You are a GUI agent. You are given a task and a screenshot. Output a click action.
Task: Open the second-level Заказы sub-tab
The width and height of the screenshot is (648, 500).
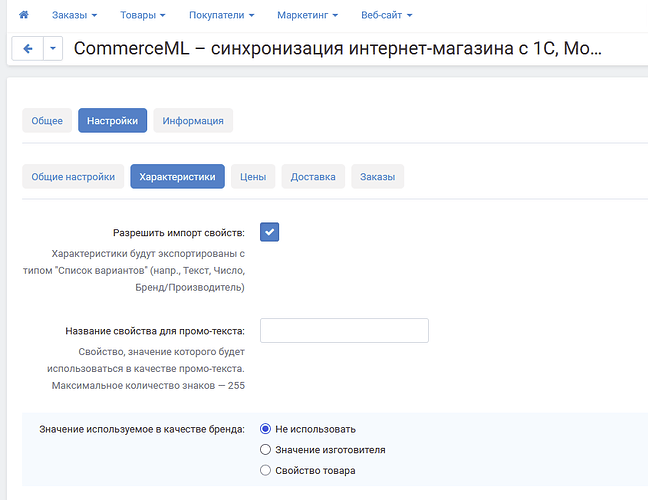(377, 176)
